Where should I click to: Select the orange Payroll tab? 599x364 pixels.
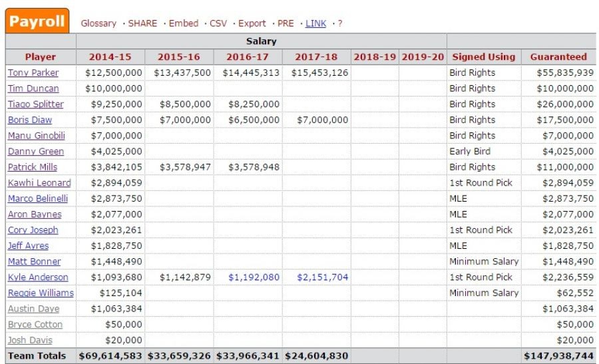pyautogui.click(x=37, y=21)
